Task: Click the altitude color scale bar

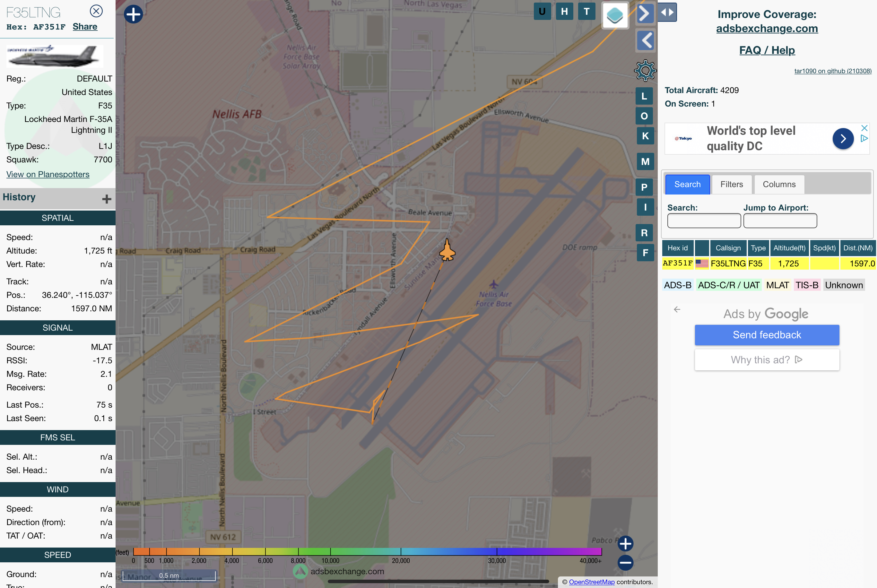Action: click(367, 551)
